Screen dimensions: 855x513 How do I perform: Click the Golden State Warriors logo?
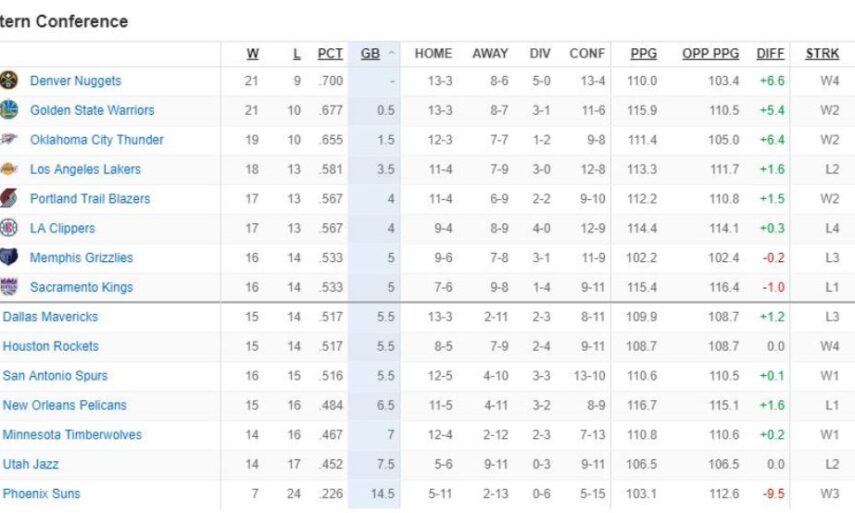point(9,110)
